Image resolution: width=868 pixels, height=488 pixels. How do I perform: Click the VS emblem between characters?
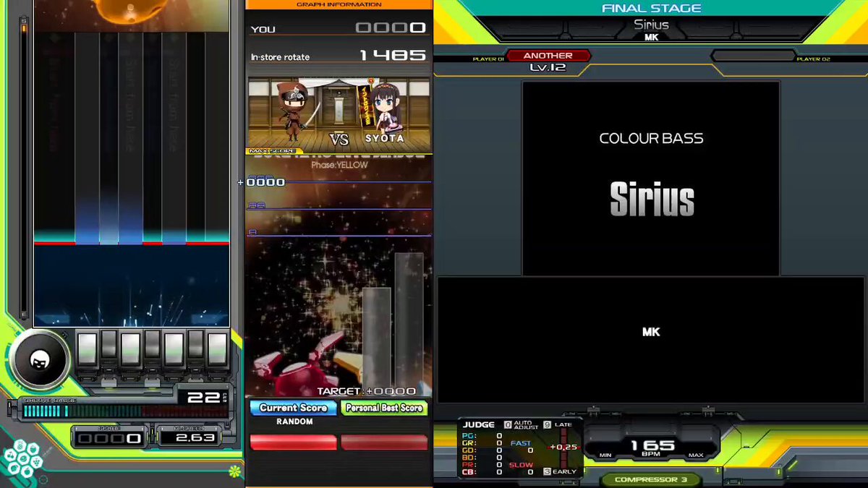[x=339, y=138]
